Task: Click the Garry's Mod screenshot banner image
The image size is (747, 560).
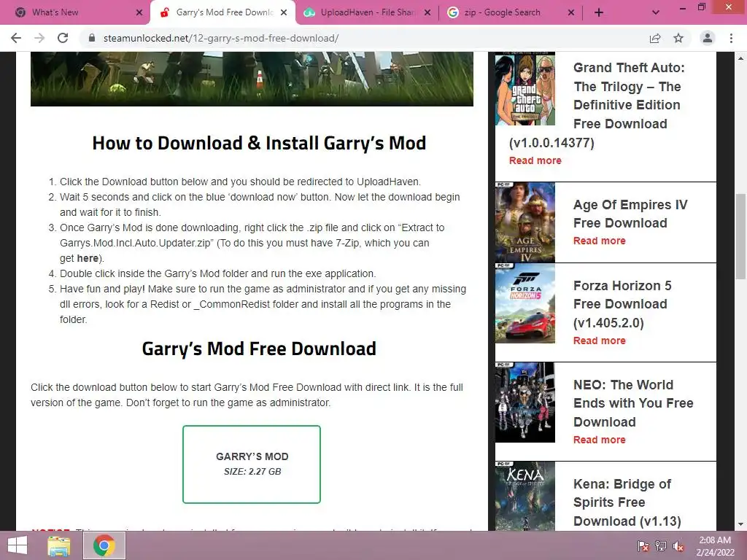Action: [252, 79]
